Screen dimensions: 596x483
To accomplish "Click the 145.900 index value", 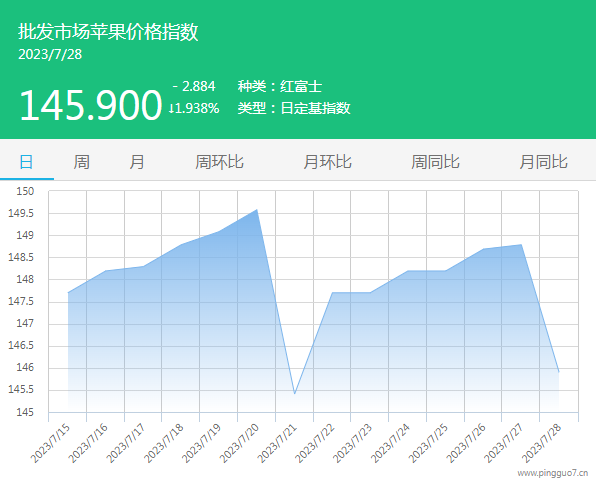I will coord(90,105).
